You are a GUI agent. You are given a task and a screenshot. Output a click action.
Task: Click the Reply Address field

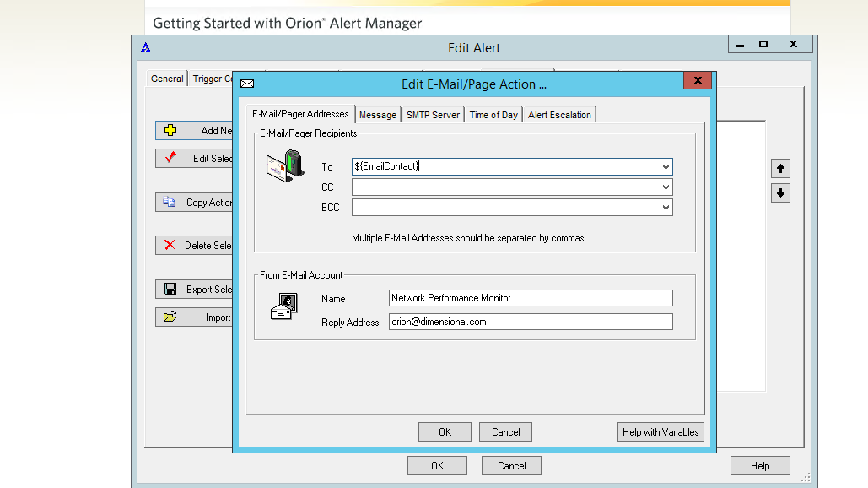pos(531,322)
